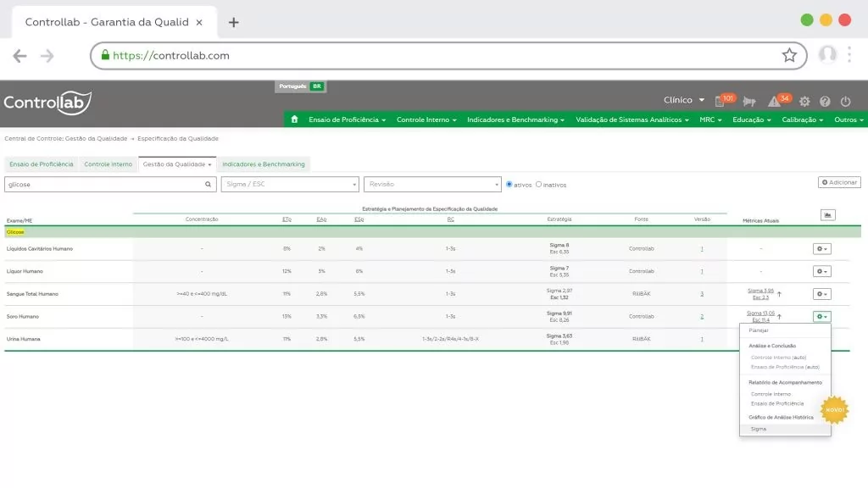Open the Sigma / ESC dropdown
The height and width of the screenshot is (488, 868).
click(288, 183)
